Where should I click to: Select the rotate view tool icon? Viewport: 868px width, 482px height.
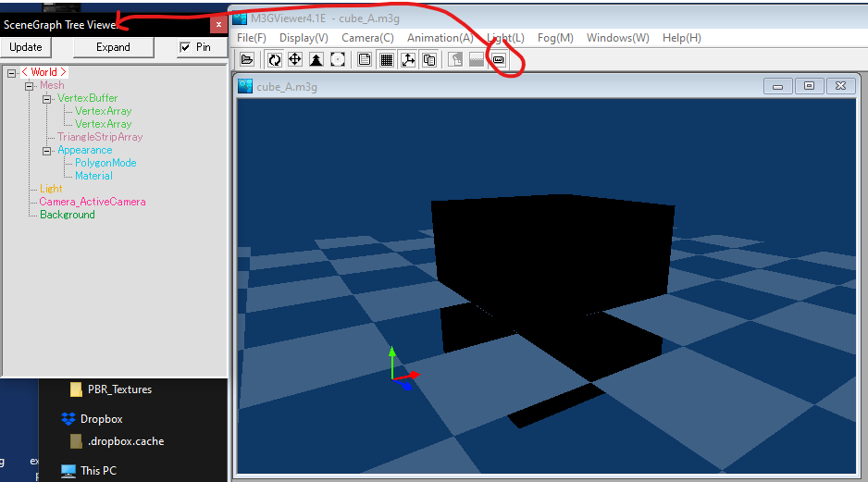point(275,60)
